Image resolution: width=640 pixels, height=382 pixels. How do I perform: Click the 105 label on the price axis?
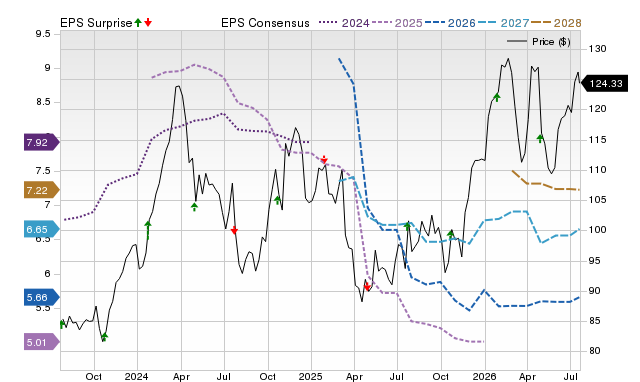tap(597, 200)
